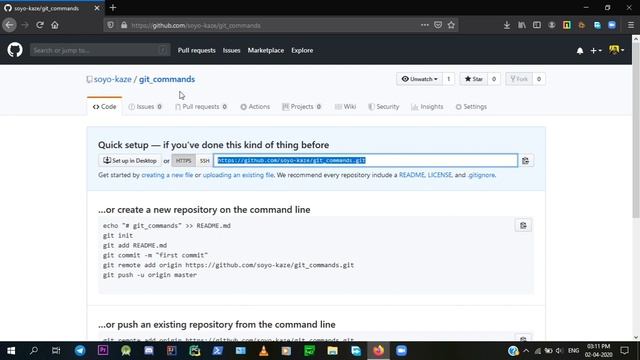Image resolution: width=640 pixels, height=360 pixels.
Task: Click the 'git push -u origin master' line
Action: pos(150,275)
